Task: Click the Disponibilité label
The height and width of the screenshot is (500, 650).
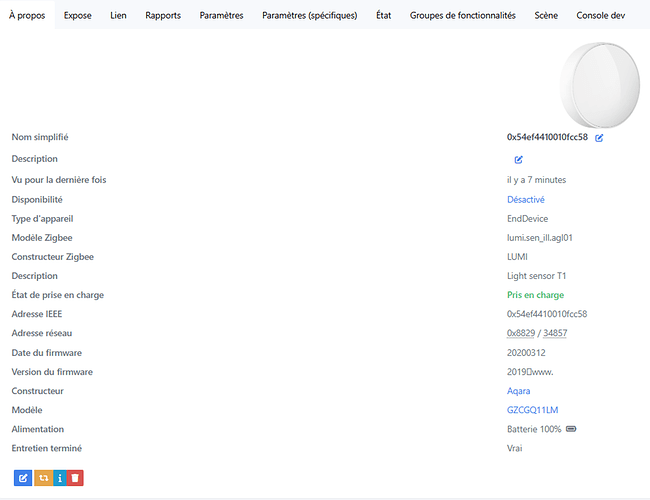Action: (x=37, y=200)
